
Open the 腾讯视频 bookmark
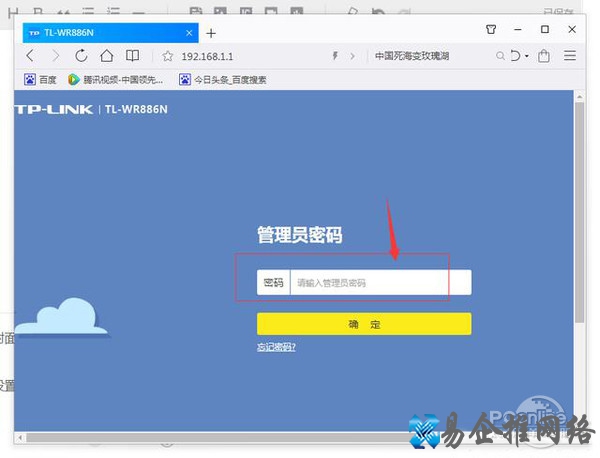[x=115, y=80]
